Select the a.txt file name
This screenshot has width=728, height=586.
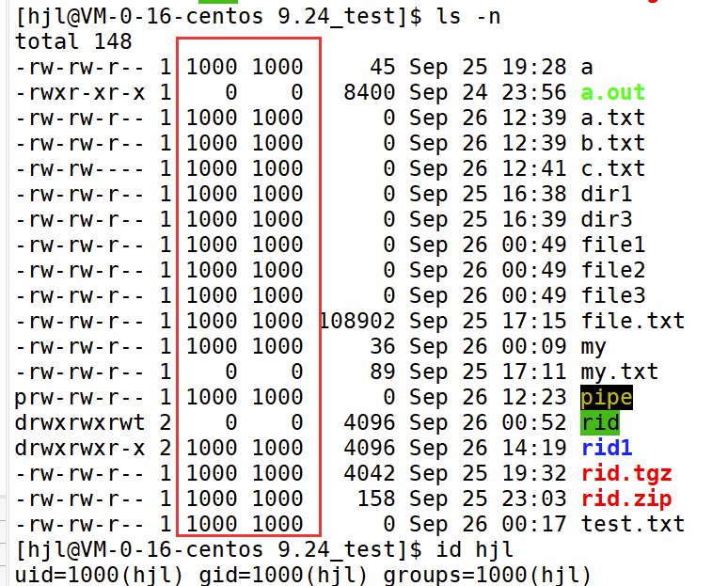(613, 118)
